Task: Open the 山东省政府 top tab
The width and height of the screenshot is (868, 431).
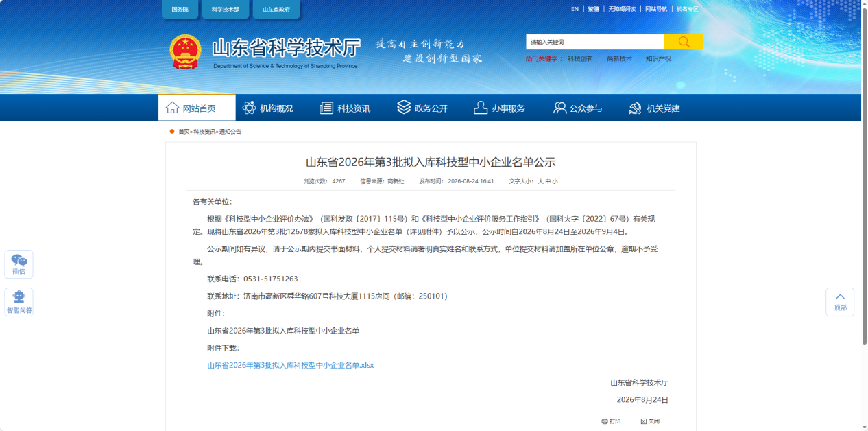Action: click(x=276, y=10)
